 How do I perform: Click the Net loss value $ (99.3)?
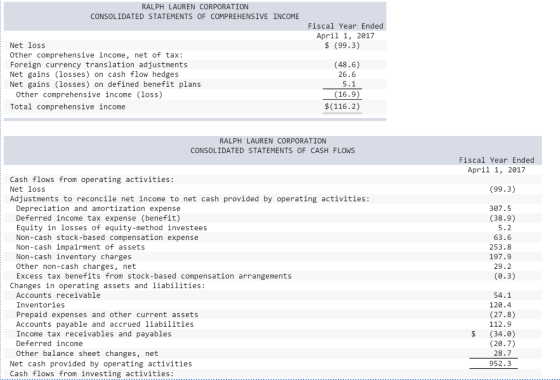click(342, 45)
